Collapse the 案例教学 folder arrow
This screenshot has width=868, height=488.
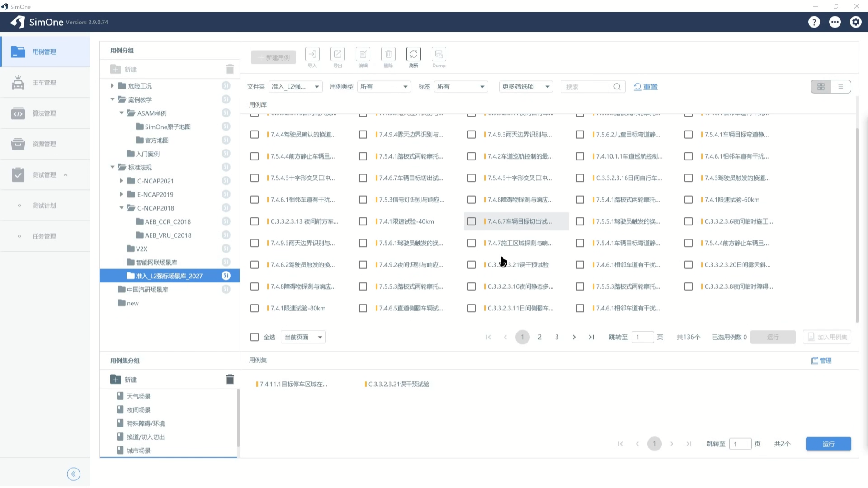pos(113,99)
